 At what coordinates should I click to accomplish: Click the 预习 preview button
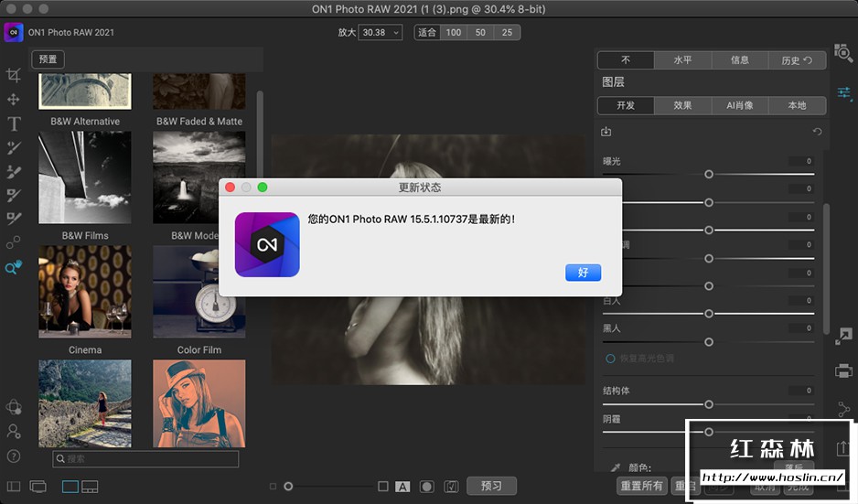491,486
